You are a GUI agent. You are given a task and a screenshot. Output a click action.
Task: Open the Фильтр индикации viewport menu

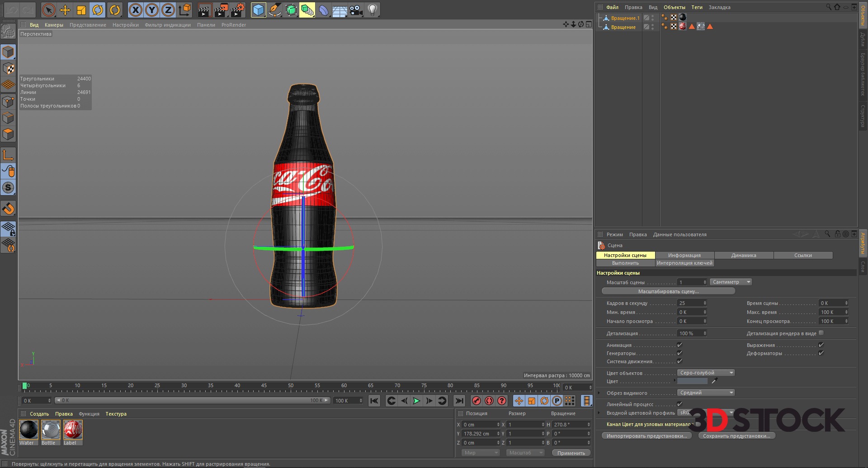168,25
